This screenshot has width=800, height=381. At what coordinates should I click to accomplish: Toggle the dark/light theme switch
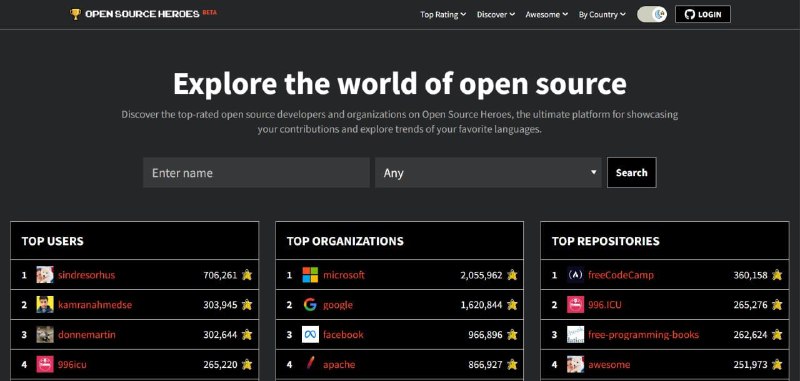click(652, 14)
